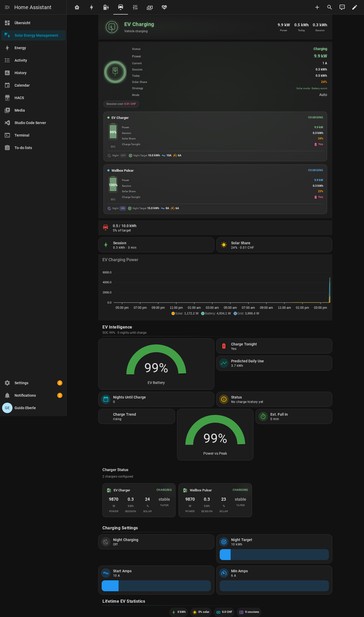Click the Status info icon
The image size is (364, 617).
click(224, 399)
